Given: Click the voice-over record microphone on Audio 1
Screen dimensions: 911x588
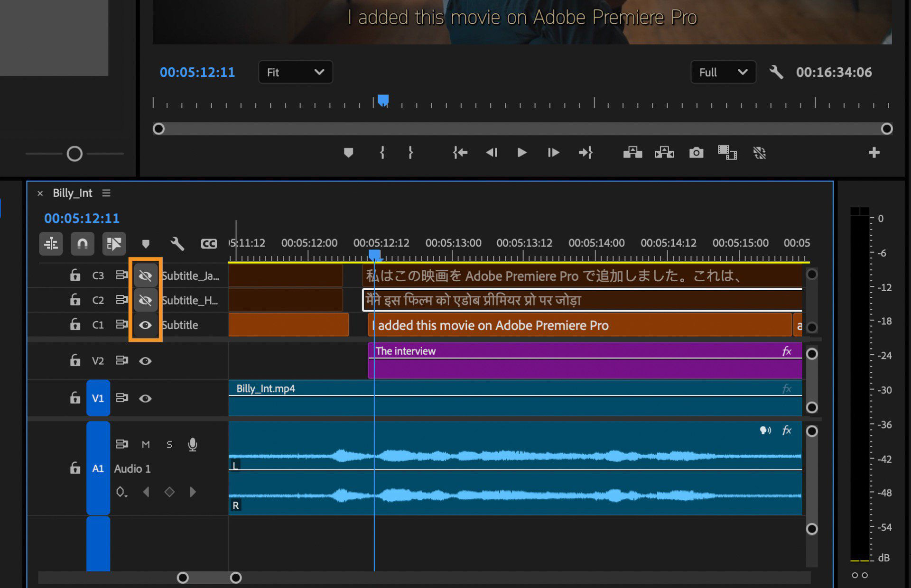Looking at the screenshot, I should [193, 444].
